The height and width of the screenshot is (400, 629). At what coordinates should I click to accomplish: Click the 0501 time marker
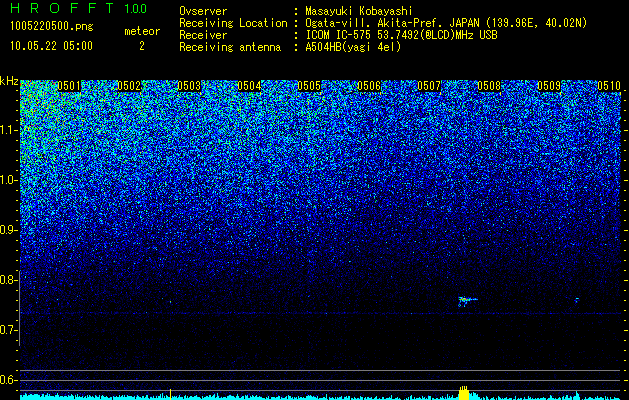[69, 86]
